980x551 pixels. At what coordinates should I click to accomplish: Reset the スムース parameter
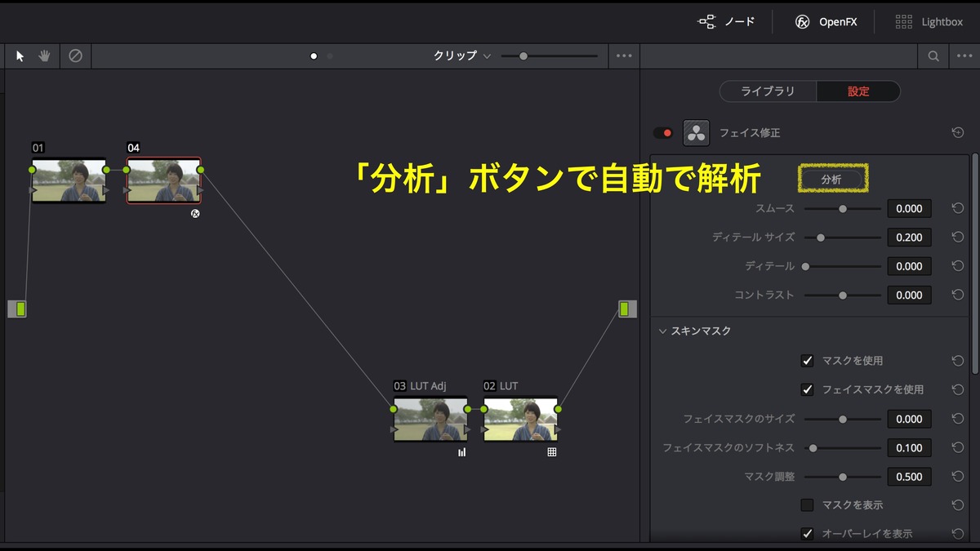pos(958,209)
